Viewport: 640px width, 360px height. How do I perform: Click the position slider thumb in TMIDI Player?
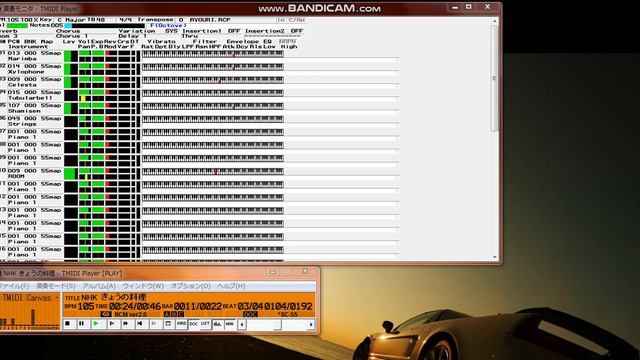277,324
